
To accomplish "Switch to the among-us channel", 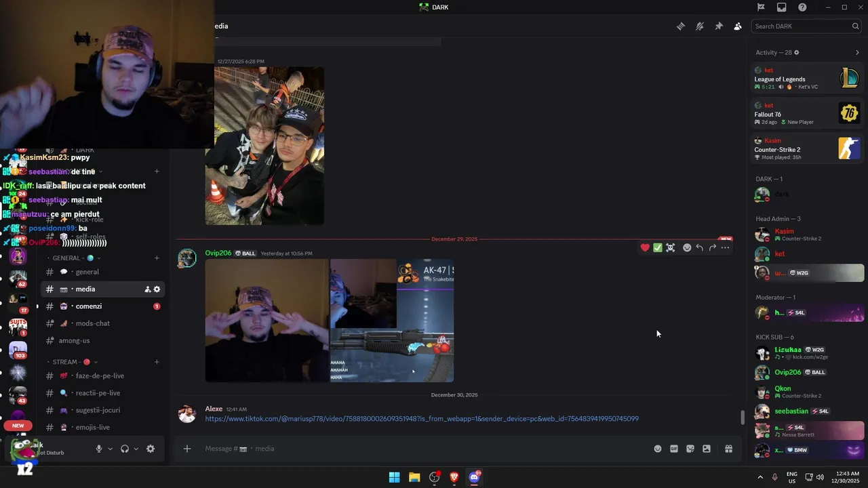I will (102, 341).
